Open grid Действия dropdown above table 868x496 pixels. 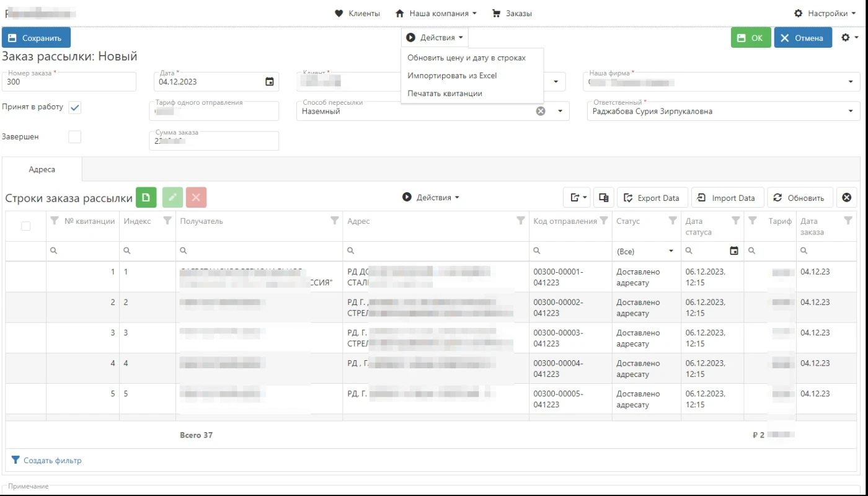(x=431, y=197)
